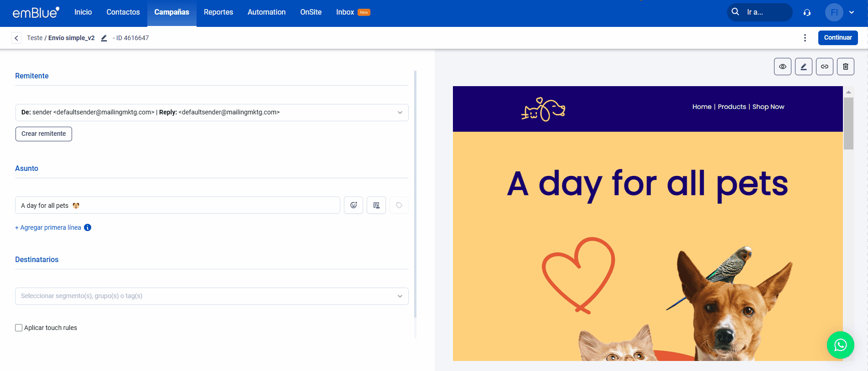868x371 pixels.
Task: Click Shop Now link in preview
Action: point(768,107)
